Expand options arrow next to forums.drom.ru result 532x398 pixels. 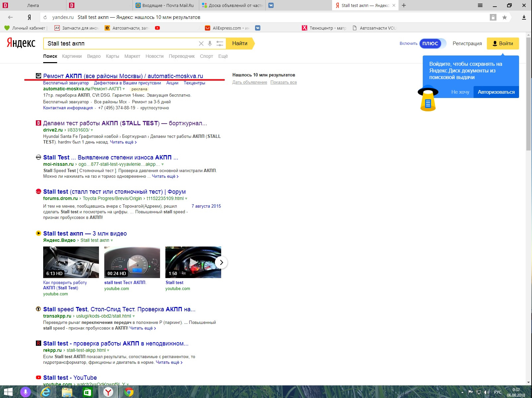[186, 199]
